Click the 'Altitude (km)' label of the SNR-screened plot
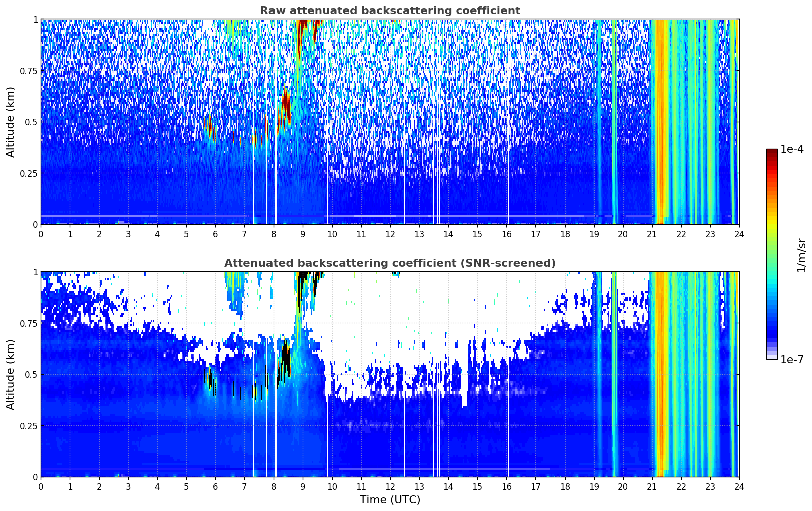 pyautogui.click(x=11, y=374)
